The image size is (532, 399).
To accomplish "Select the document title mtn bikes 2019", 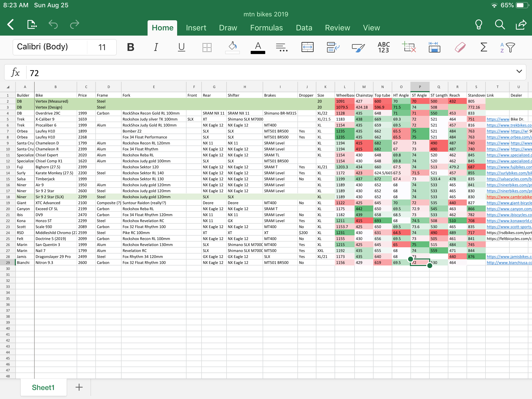I will [x=266, y=14].
